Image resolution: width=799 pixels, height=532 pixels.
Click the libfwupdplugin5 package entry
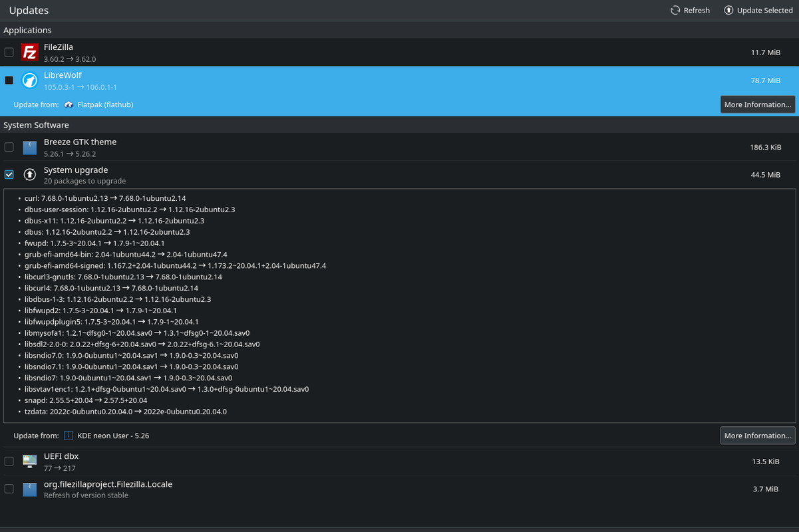111,322
